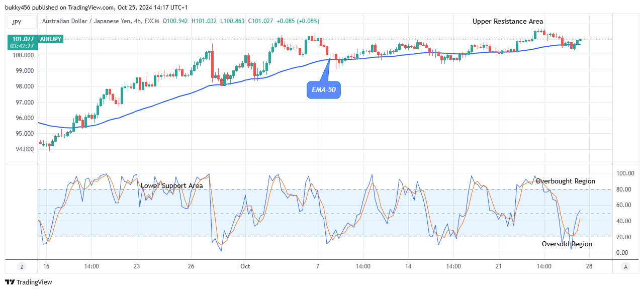Click the 99.000 price axis label
The width and height of the screenshot is (644, 291).
click(25, 71)
